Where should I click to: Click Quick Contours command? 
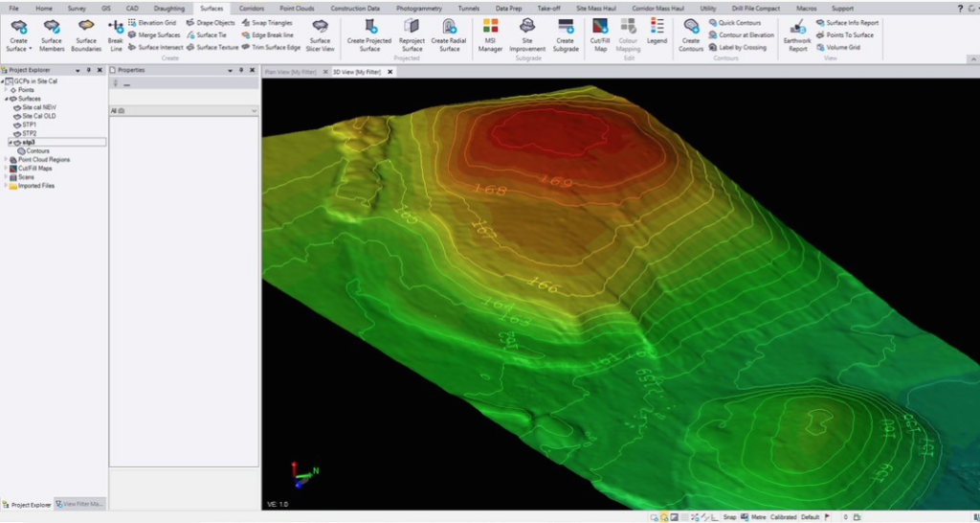[735, 23]
